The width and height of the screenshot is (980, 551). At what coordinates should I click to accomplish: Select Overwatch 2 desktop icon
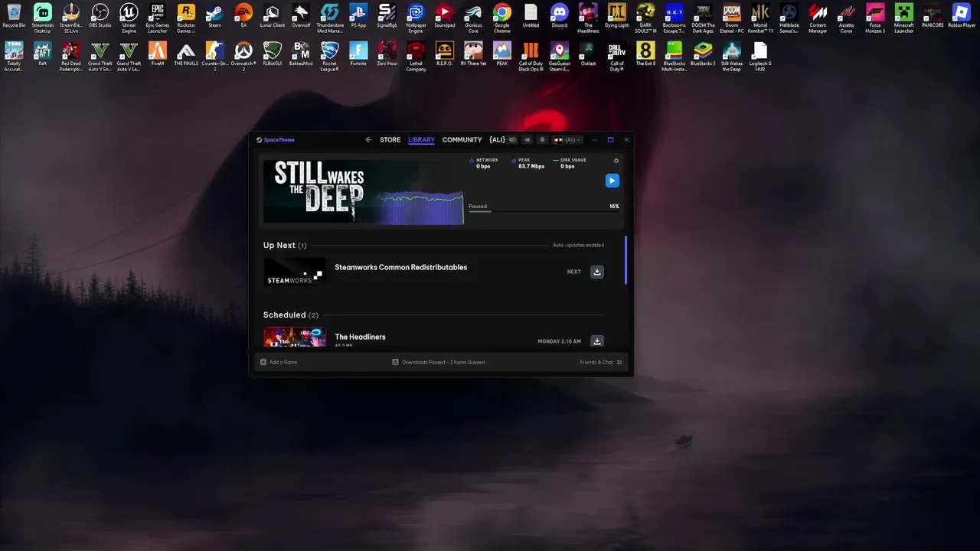(243, 55)
